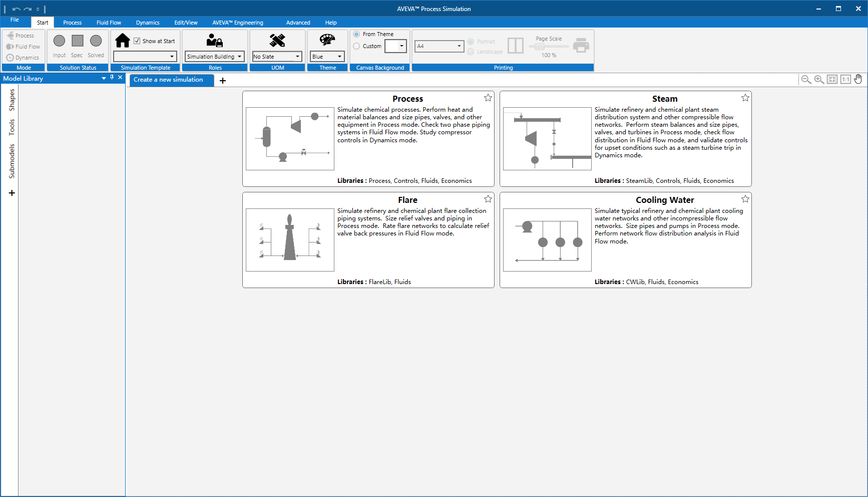Open the Simulation Building roles dropdown
This screenshot has width=868, height=497.
pos(215,57)
